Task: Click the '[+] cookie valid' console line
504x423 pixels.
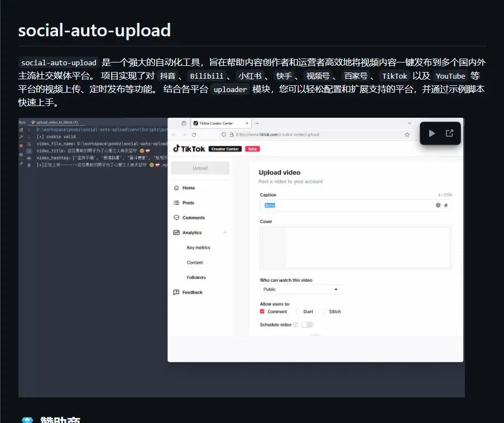Action: click(56, 137)
